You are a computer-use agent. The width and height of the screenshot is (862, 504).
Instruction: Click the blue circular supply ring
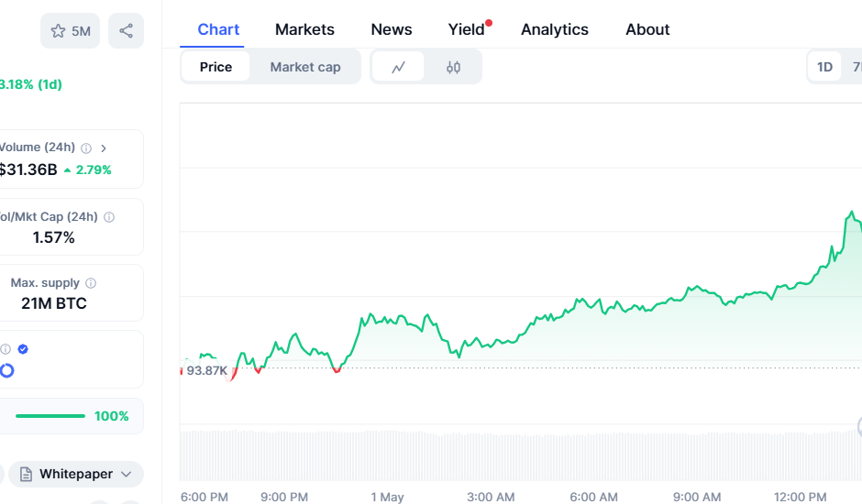pos(6,370)
